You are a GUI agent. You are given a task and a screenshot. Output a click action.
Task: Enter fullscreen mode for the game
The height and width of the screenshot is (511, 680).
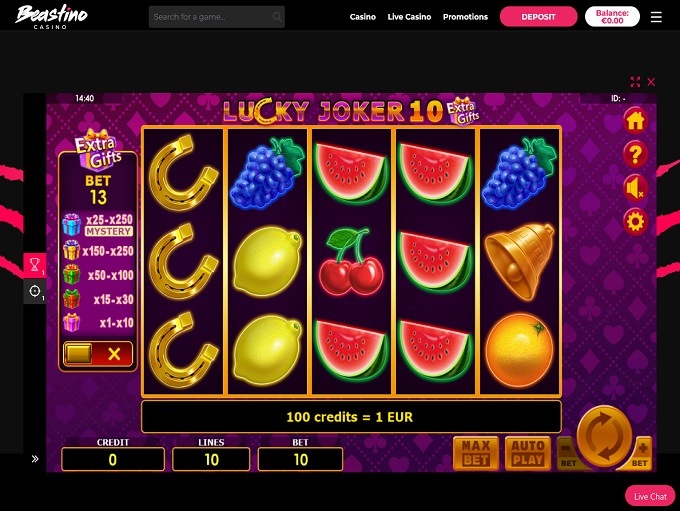(635, 82)
